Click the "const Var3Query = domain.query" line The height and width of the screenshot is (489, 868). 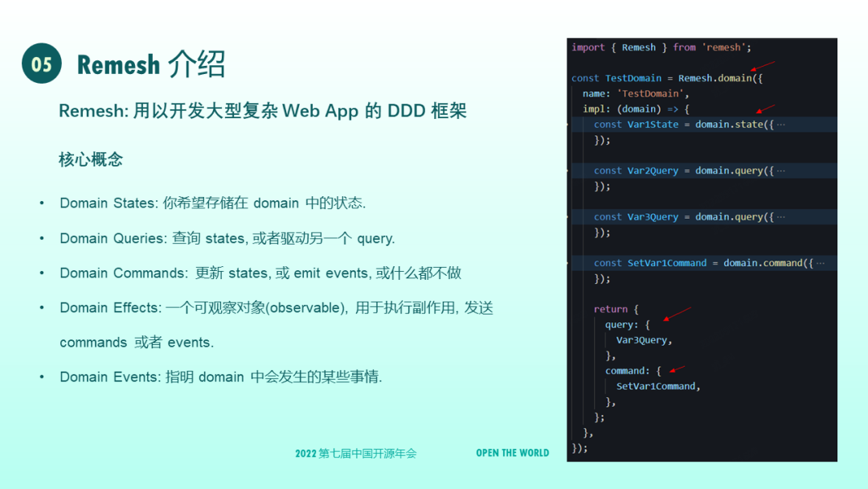[684, 217]
